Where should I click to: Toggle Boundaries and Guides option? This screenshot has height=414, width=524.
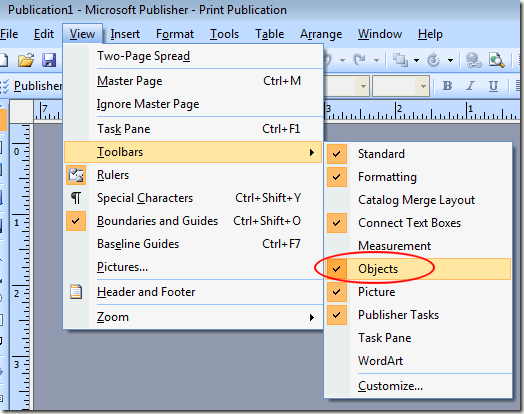pos(193,221)
